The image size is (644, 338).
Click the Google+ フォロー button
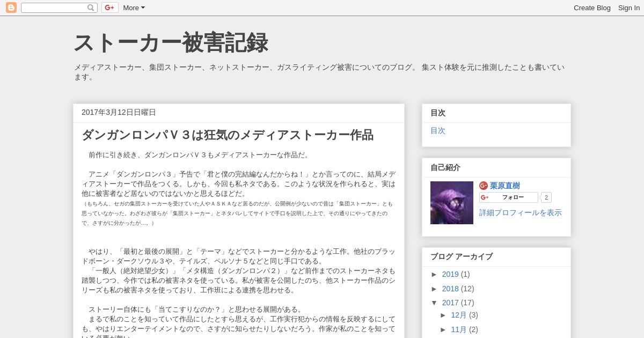pos(509,197)
